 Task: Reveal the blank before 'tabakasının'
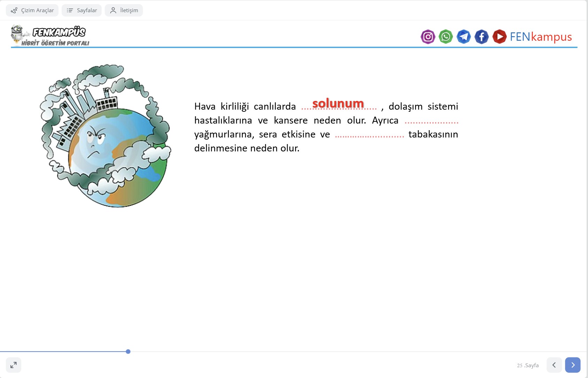click(x=369, y=136)
